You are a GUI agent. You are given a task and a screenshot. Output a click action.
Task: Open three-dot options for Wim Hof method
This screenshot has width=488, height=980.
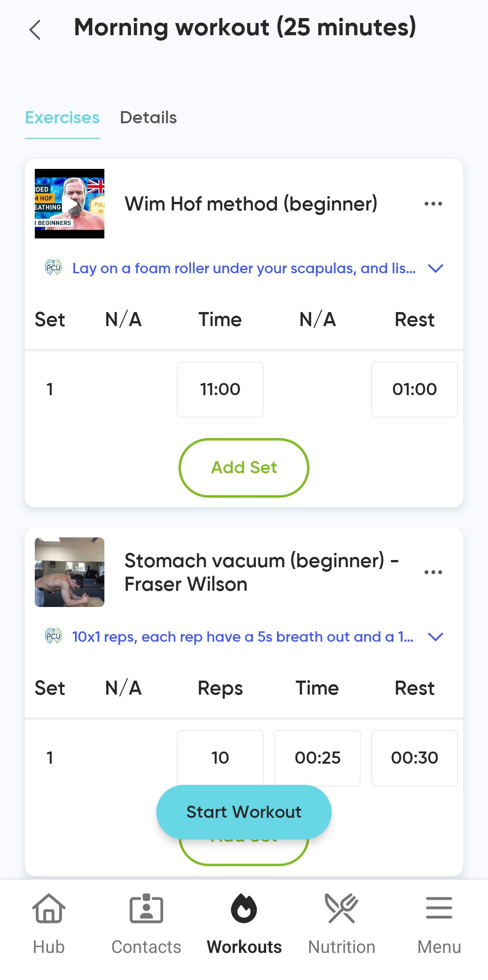click(433, 204)
